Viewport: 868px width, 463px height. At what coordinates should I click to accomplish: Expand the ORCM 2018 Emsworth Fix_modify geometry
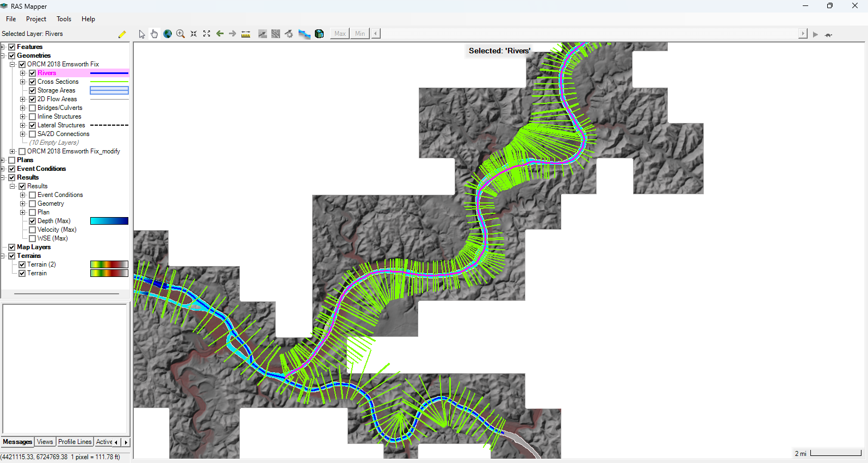click(12, 151)
